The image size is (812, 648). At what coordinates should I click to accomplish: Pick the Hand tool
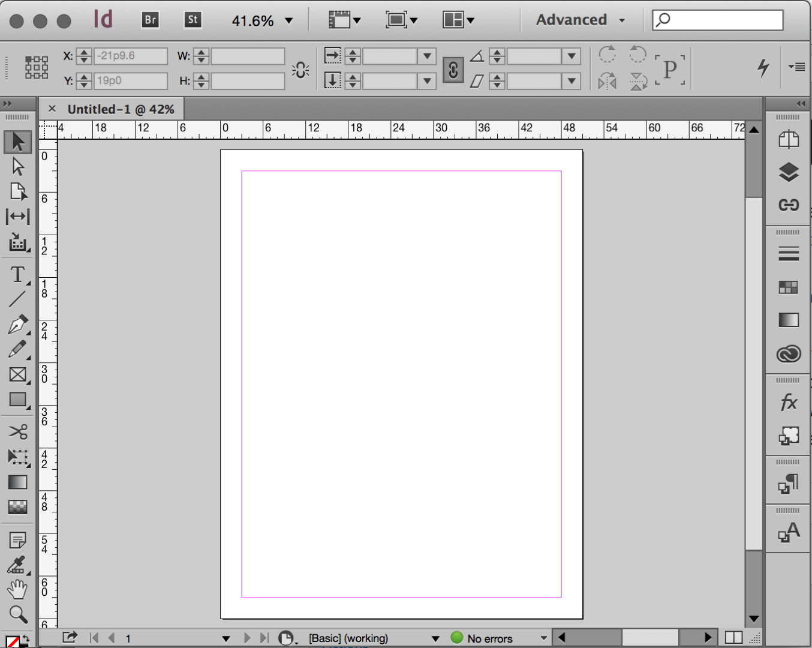tap(18, 589)
